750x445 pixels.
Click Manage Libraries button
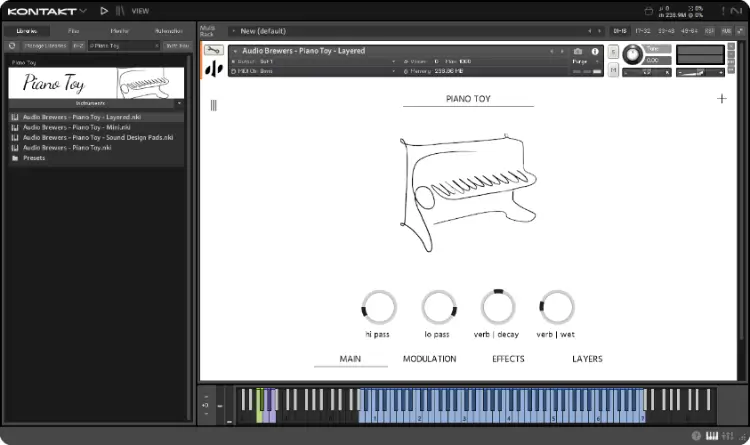point(45,46)
